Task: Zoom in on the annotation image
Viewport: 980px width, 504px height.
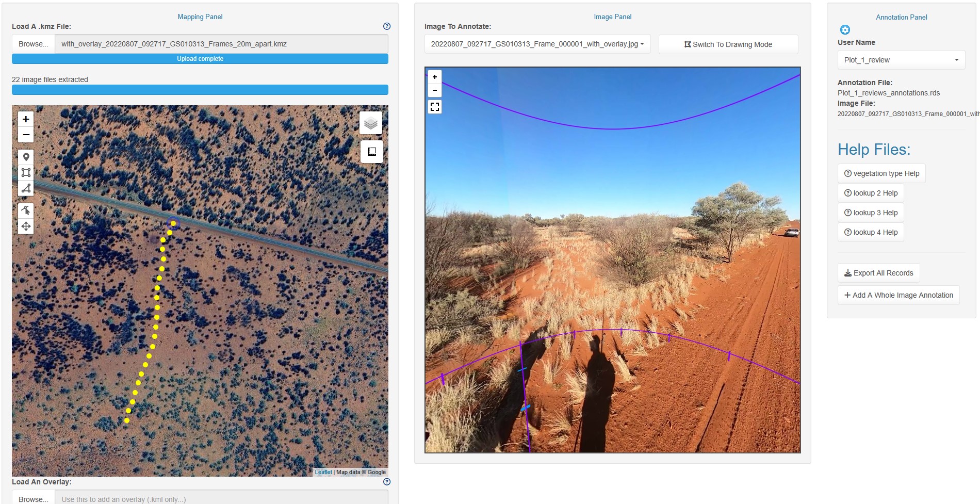Action: point(435,77)
